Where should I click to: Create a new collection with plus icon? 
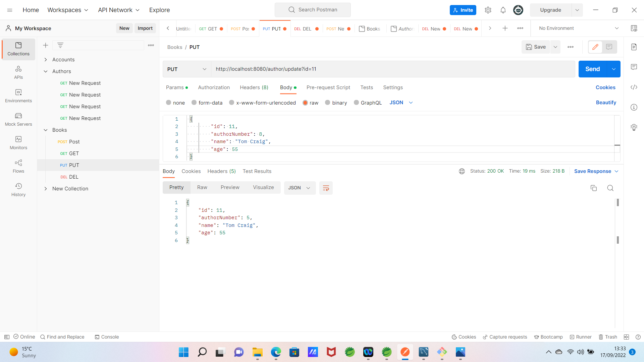(46, 45)
